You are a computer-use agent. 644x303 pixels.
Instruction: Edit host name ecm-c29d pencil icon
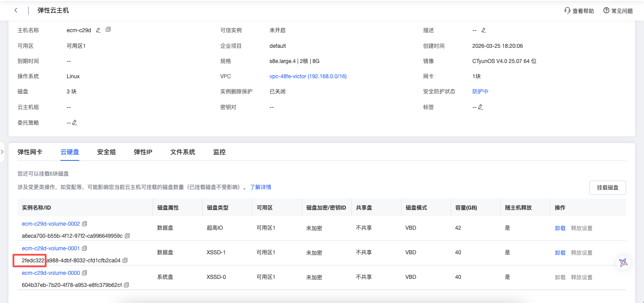click(98, 30)
